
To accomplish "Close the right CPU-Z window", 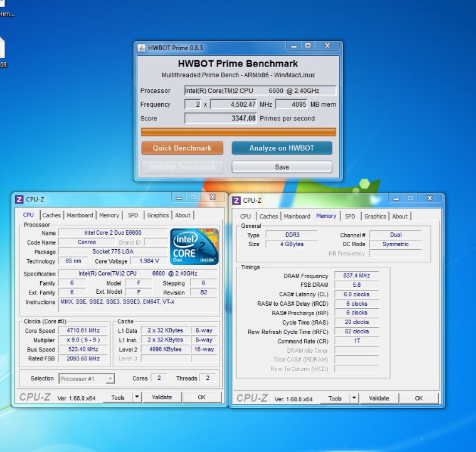I will point(430,198).
